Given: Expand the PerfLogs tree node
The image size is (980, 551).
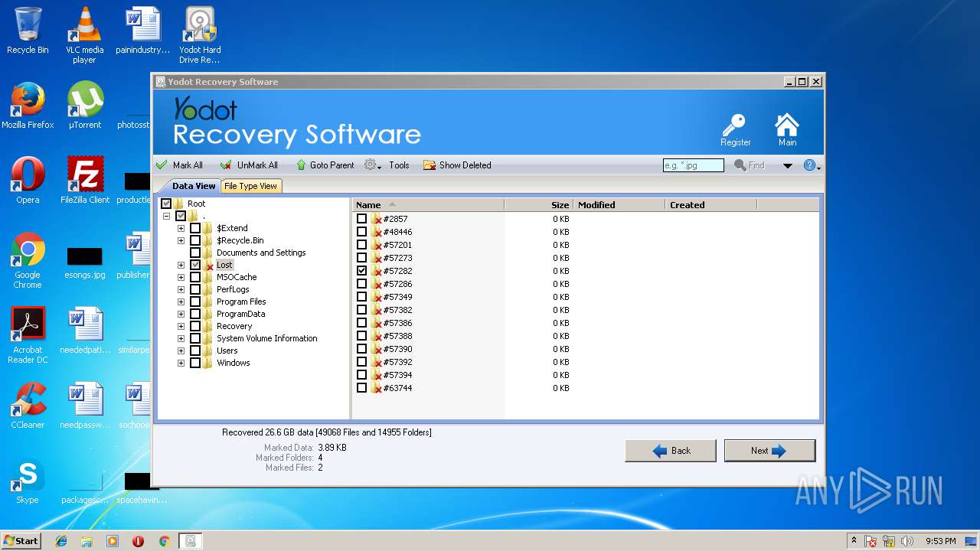Looking at the screenshot, I should click(x=181, y=289).
